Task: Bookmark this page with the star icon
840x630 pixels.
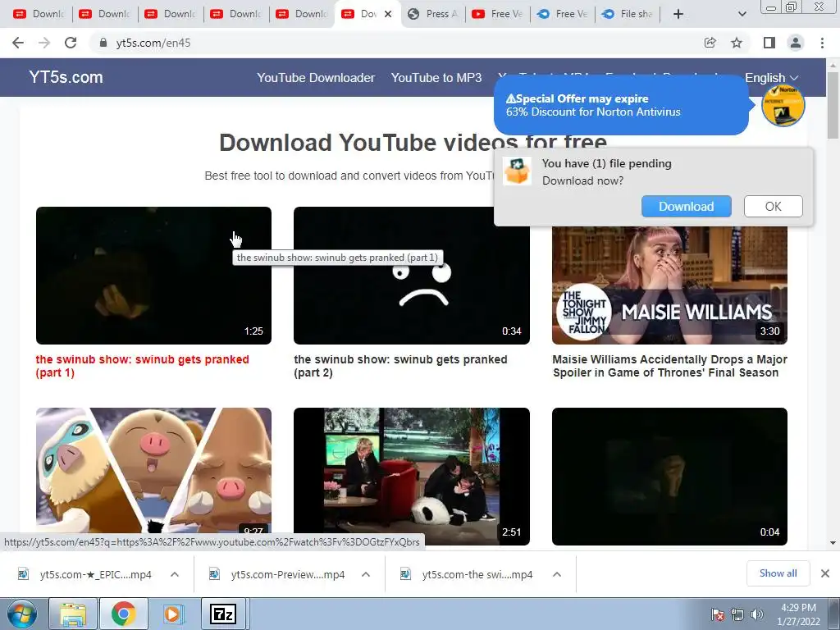Action: coord(737,43)
